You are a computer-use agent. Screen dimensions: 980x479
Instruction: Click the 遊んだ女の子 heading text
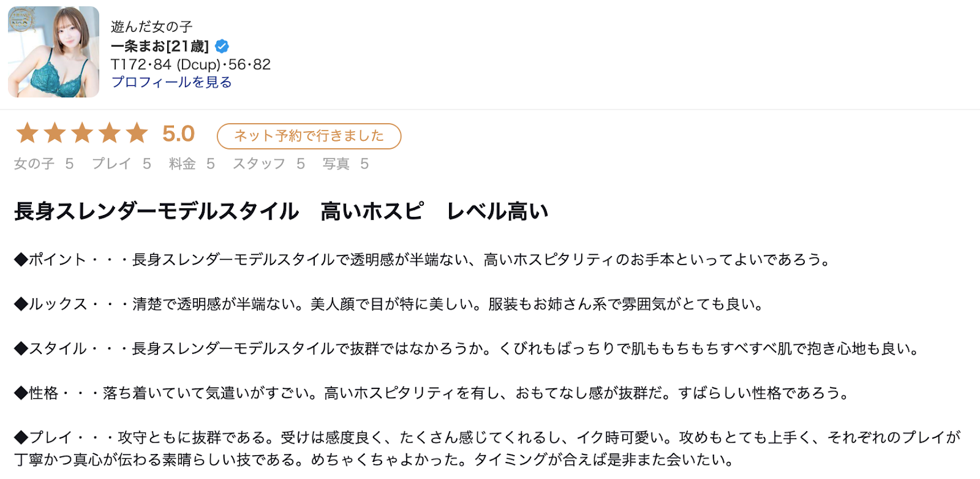(152, 27)
